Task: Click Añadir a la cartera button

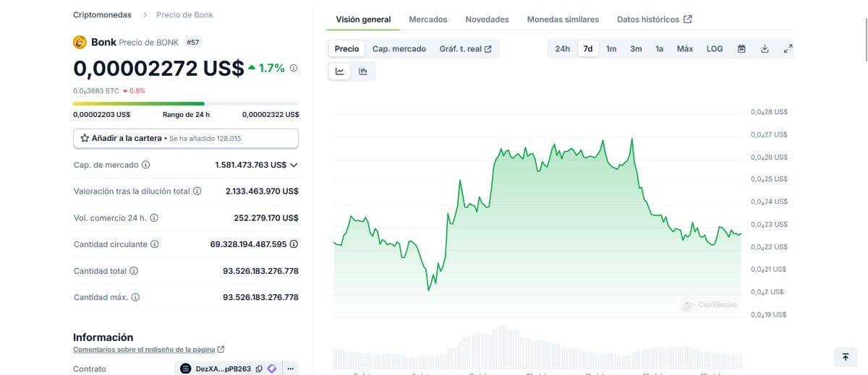Action: [186, 138]
